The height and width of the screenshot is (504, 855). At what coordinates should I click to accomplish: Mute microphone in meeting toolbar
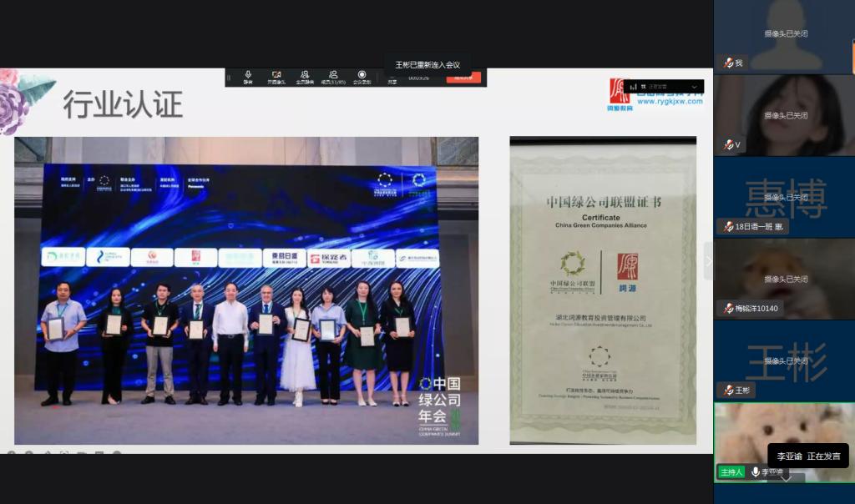(248, 77)
